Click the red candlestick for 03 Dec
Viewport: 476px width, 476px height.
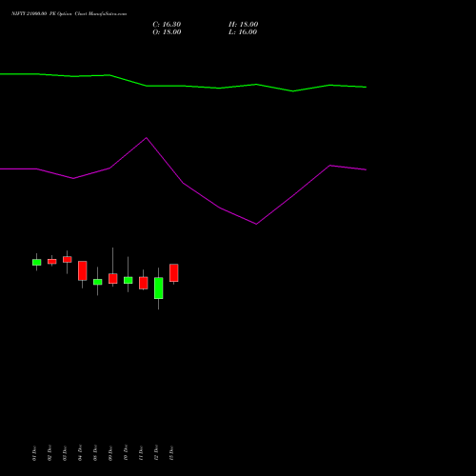pyautogui.click(x=68, y=260)
